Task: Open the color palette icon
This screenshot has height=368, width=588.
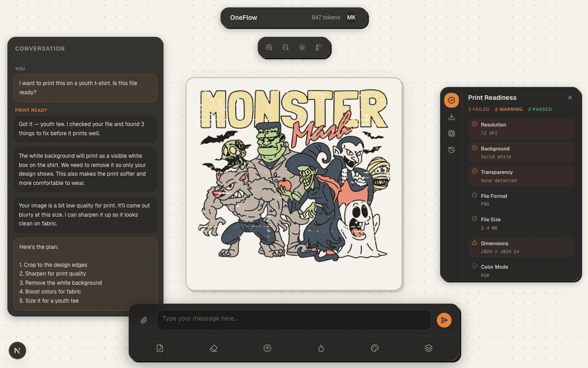Action: coord(375,348)
